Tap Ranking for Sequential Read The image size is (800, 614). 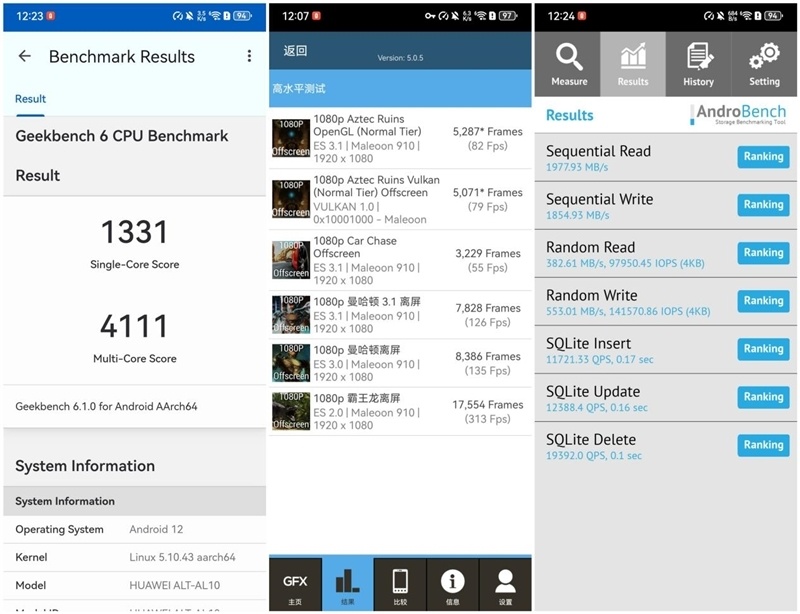pos(763,157)
